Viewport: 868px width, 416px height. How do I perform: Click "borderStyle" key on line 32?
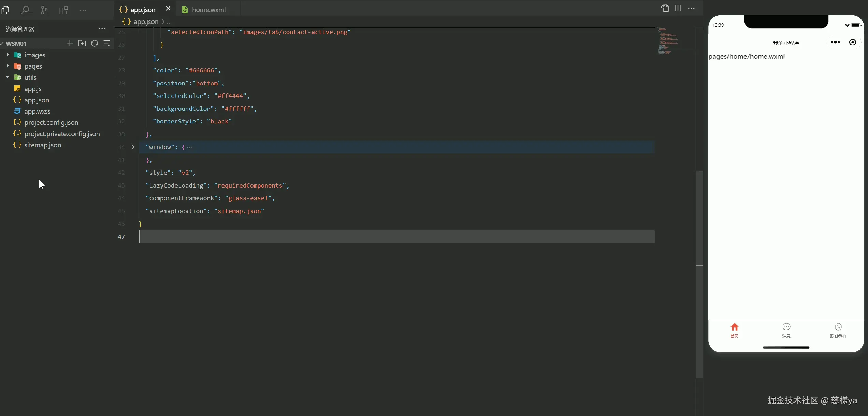176,121
